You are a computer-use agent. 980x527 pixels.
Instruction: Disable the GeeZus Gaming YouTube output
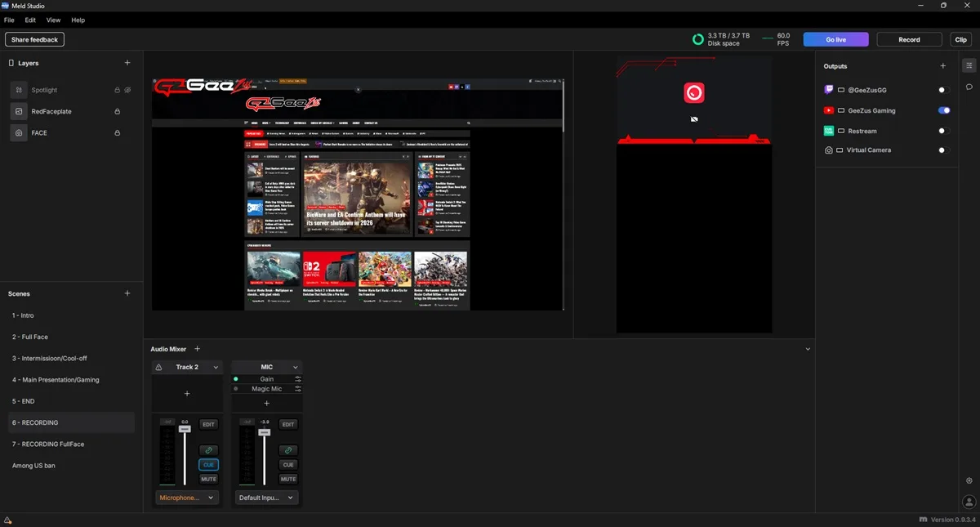944,110
